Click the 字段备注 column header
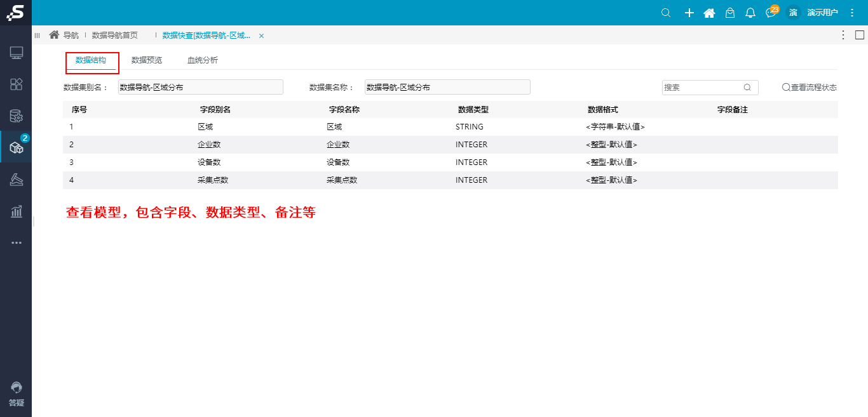This screenshot has width=868, height=417. (x=733, y=110)
